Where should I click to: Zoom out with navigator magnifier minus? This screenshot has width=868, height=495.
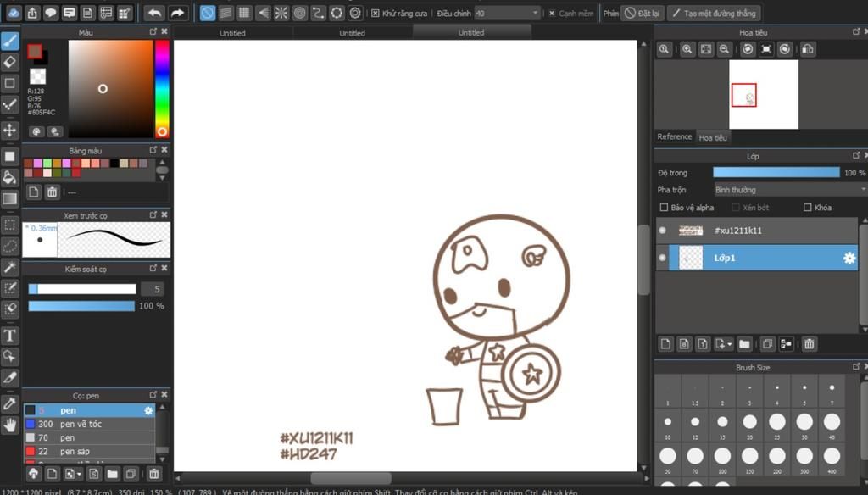click(x=724, y=49)
